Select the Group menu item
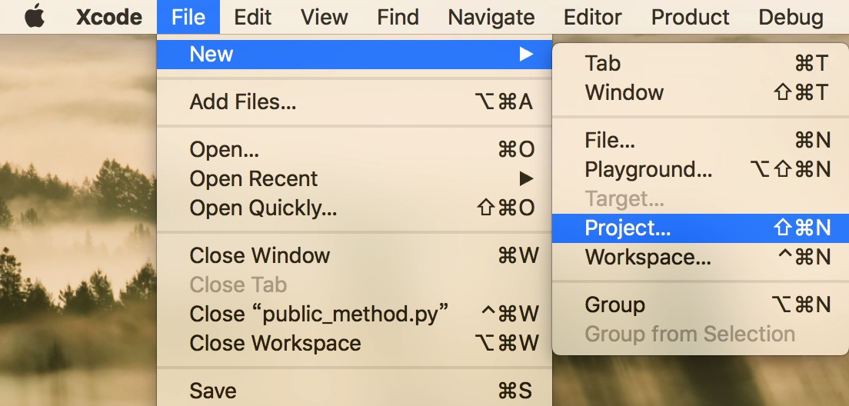The height and width of the screenshot is (406, 849). (701, 305)
